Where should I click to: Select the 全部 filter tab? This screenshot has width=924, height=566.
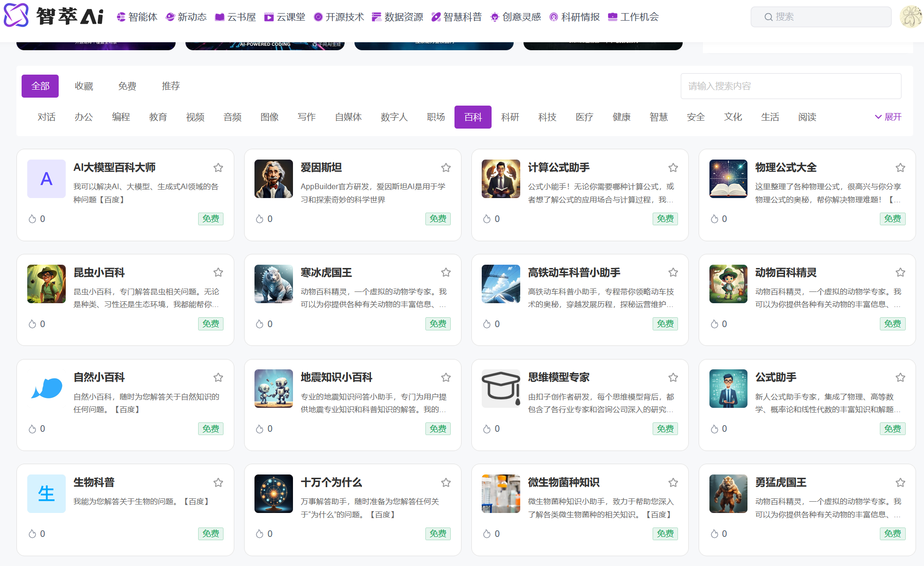(40, 86)
